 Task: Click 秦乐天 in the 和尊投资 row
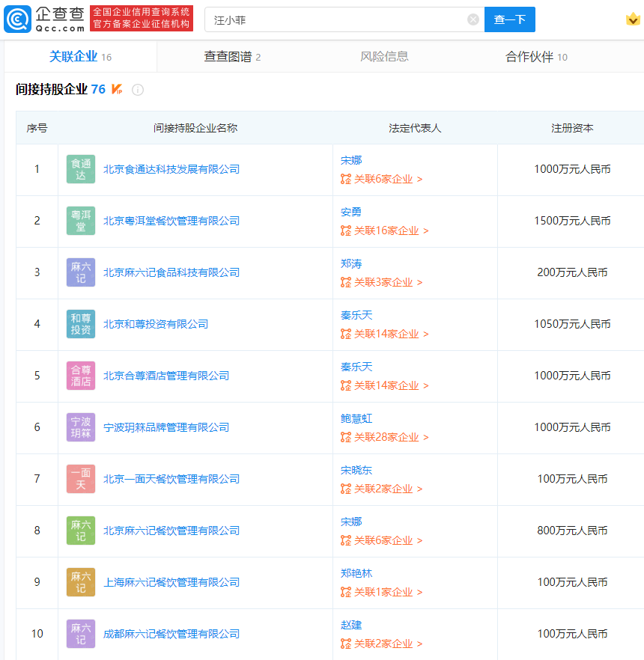click(x=356, y=315)
